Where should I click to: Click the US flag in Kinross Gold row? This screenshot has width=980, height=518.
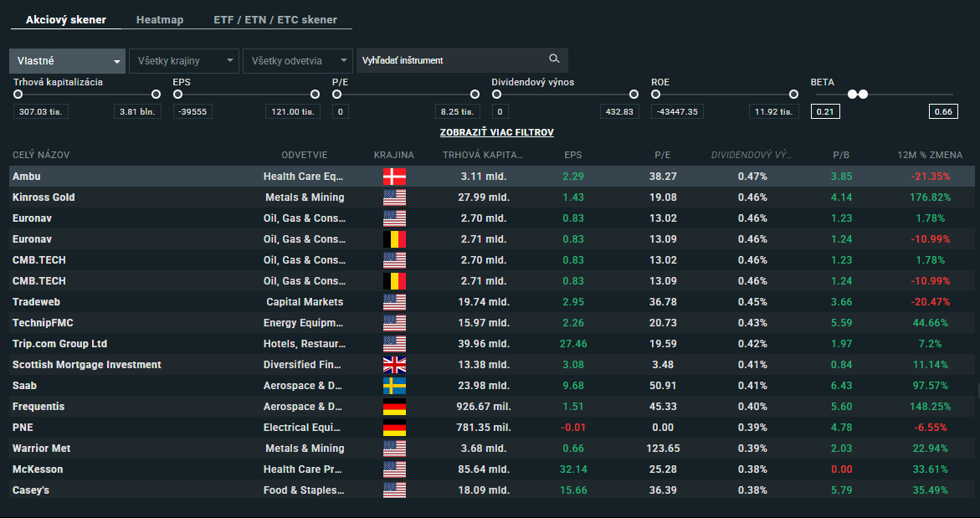[394, 197]
